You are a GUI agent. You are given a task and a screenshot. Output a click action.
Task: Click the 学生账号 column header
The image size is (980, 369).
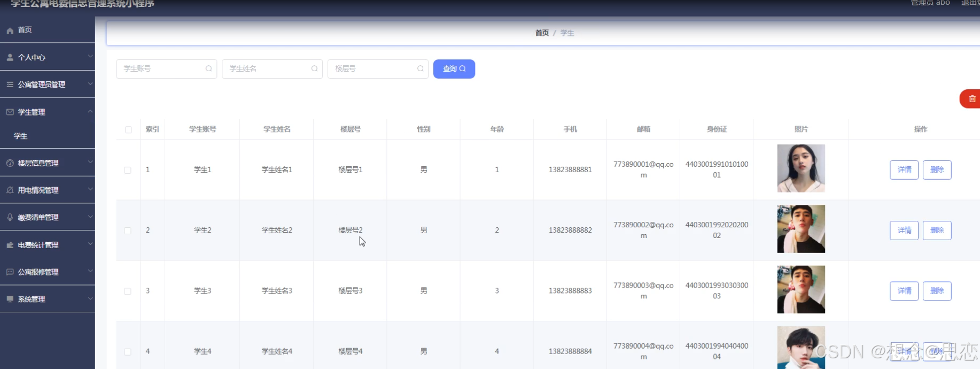click(203, 129)
